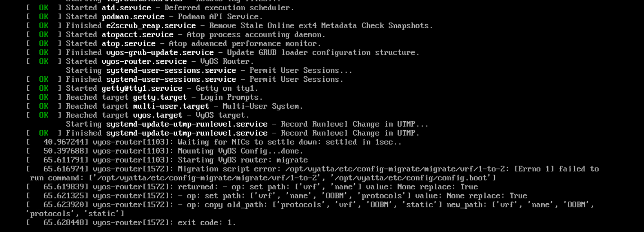
Task: Click the vyos-router.service name
Action: coord(144,62)
